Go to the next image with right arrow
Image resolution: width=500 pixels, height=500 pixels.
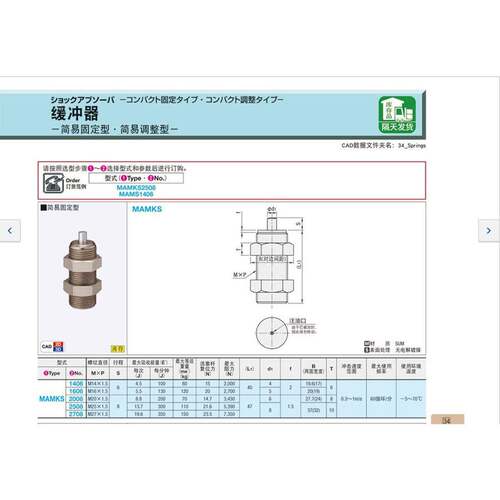tap(489, 230)
